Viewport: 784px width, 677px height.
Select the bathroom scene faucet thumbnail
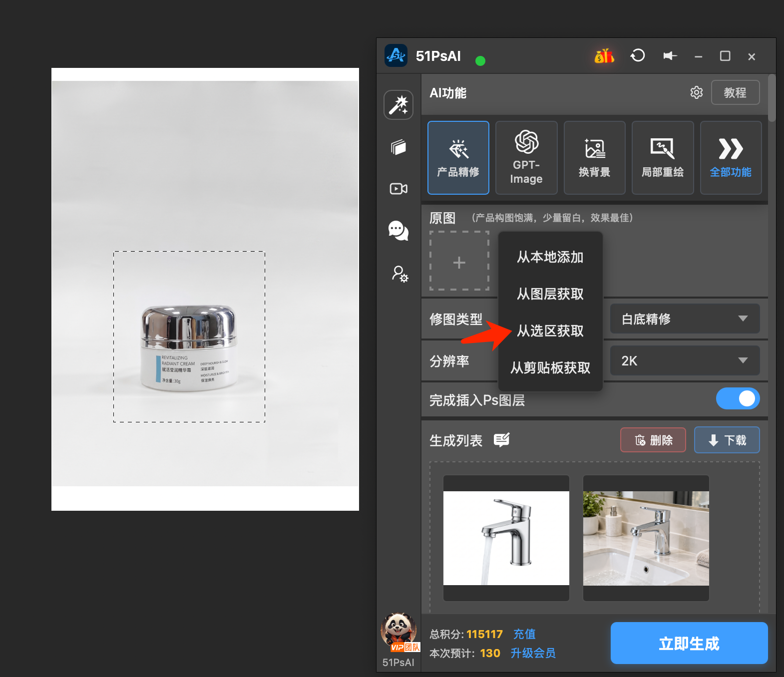[646, 538]
